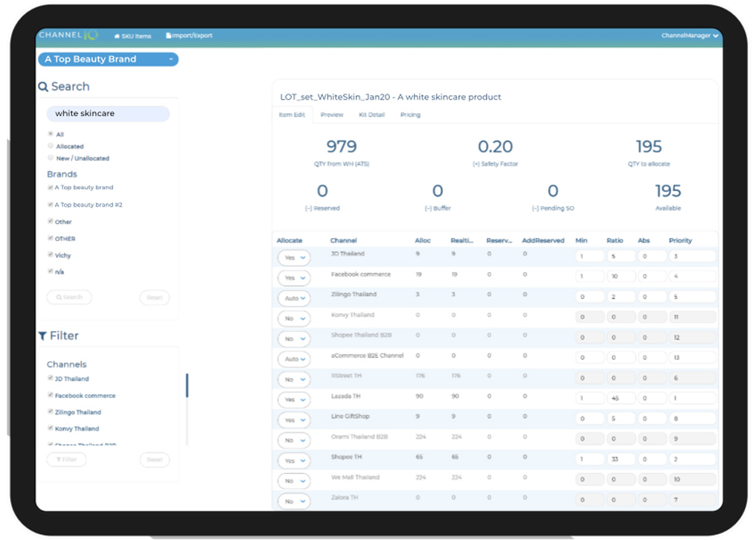Click the Ratio field for Lazada TH
This screenshot has height=540, width=756.
click(x=620, y=399)
